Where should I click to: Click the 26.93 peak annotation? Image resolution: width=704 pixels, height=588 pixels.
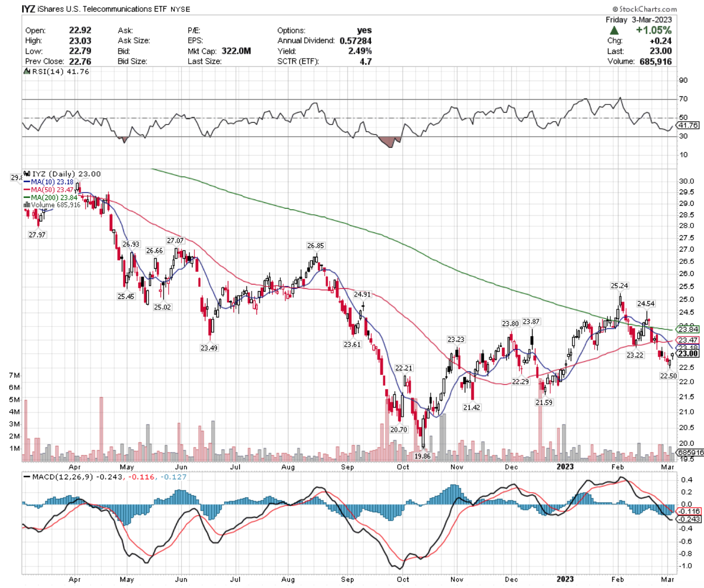tap(131, 244)
